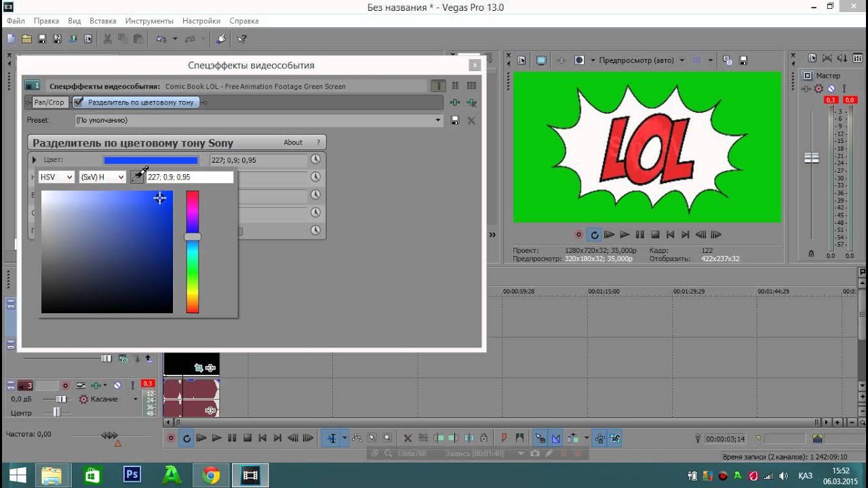The height and width of the screenshot is (488, 868).
Task: Open the HSV color model dropdown
Action: tap(56, 177)
